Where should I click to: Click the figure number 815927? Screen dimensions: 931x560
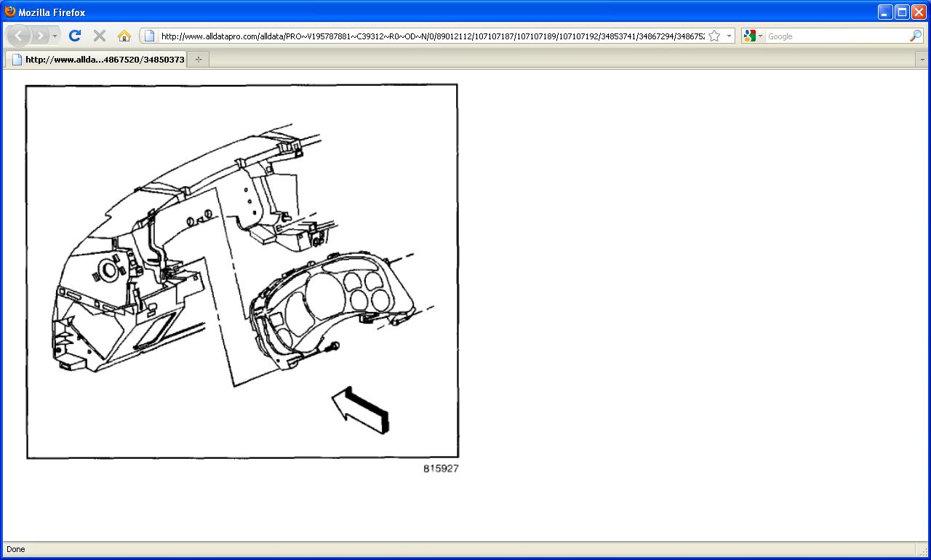pos(441,468)
